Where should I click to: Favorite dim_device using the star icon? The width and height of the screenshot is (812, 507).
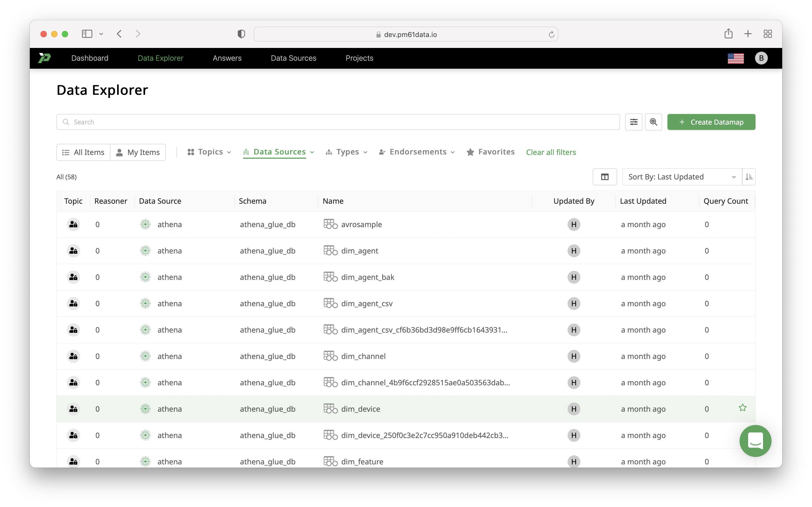tap(742, 408)
